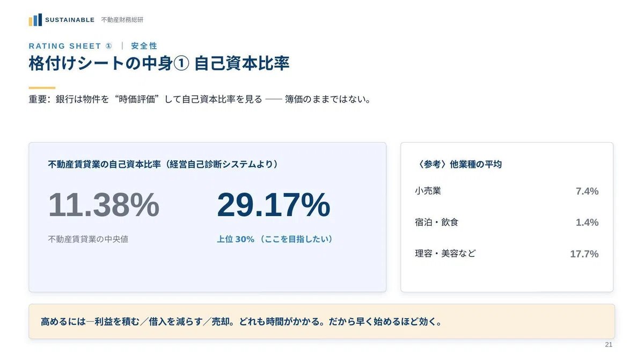644x362 pixels.
Task: Select the 〈参考〉他業種の平均 heading
Action: point(459,164)
